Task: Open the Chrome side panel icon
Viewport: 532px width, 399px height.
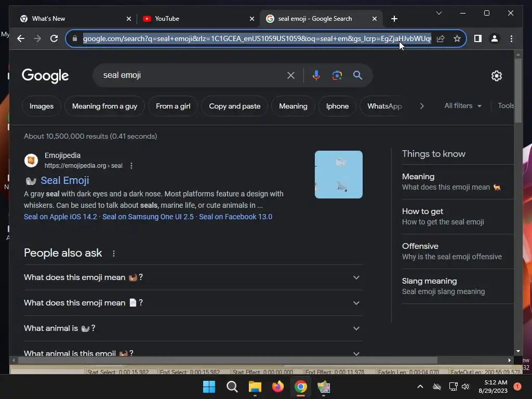Action: point(478,38)
